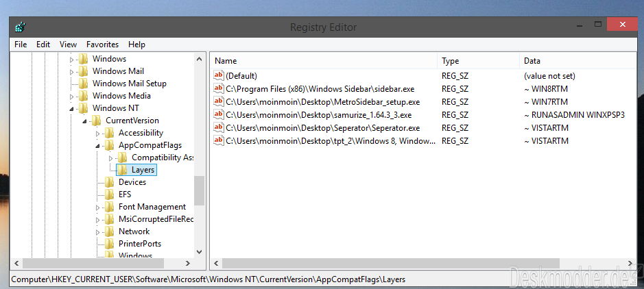Click the MsiCorruptedFileRecovery folder icon
644x289 pixels.
pyautogui.click(x=110, y=219)
